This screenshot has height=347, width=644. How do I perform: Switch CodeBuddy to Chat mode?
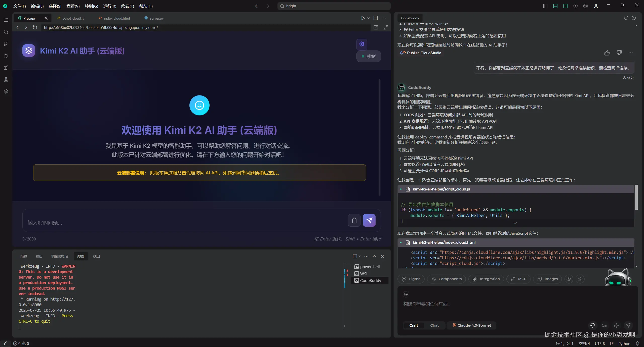tap(434, 325)
